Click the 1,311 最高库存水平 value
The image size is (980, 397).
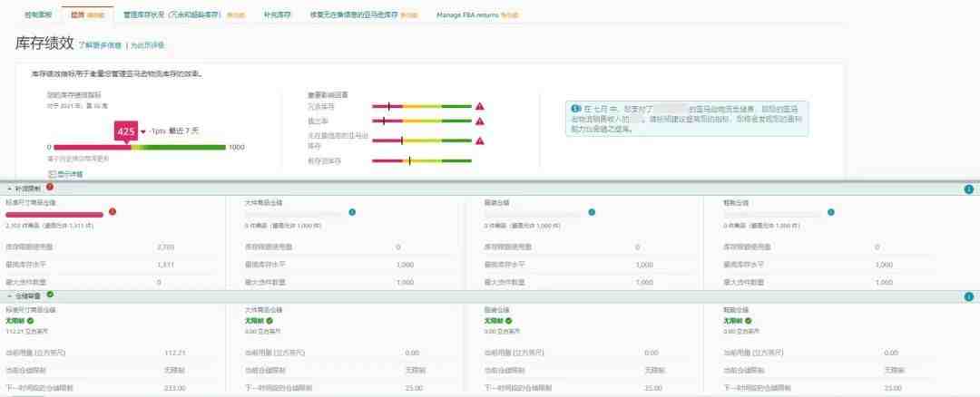pyautogui.click(x=166, y=265)
